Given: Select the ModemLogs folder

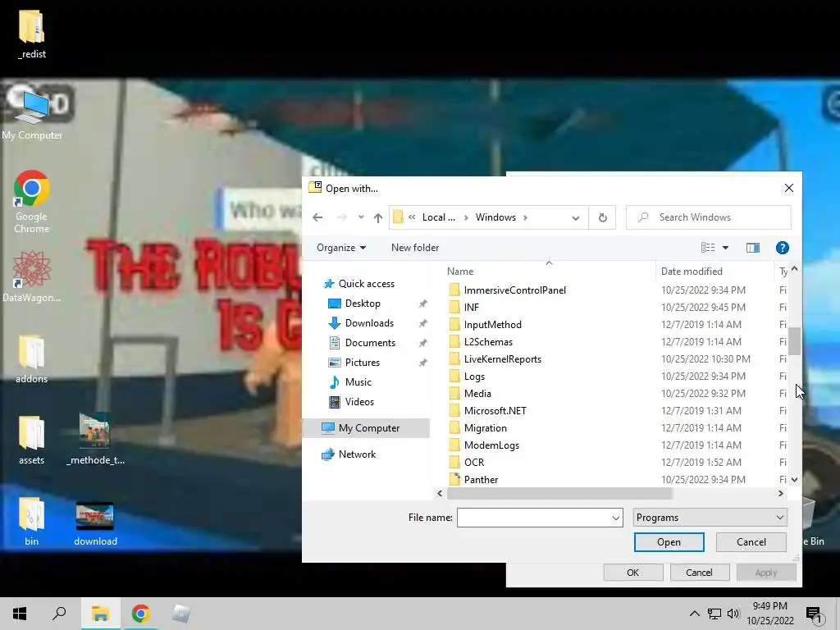Looking at the screenshot, I should point(491,445).
